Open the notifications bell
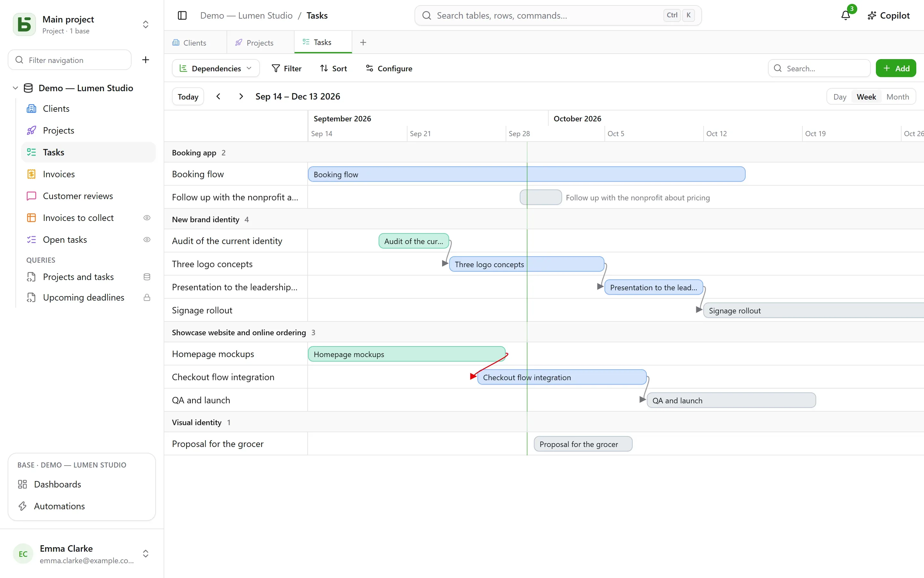 (x=846, y=15)
